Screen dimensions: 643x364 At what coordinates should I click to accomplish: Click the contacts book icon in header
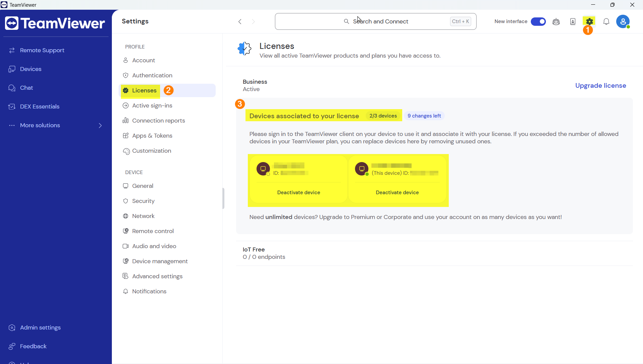coord(573,21)
